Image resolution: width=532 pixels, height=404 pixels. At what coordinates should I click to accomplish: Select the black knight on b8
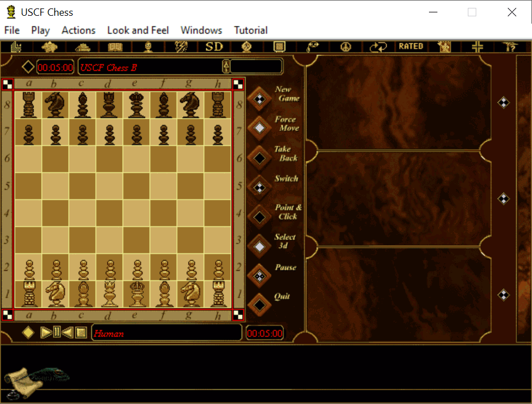tap(55, 105)
